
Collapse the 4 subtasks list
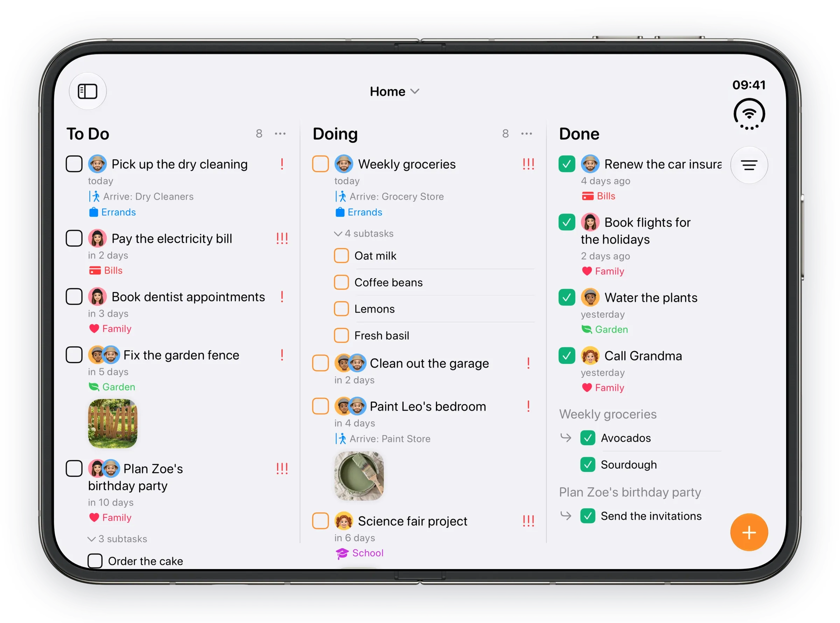363,234
